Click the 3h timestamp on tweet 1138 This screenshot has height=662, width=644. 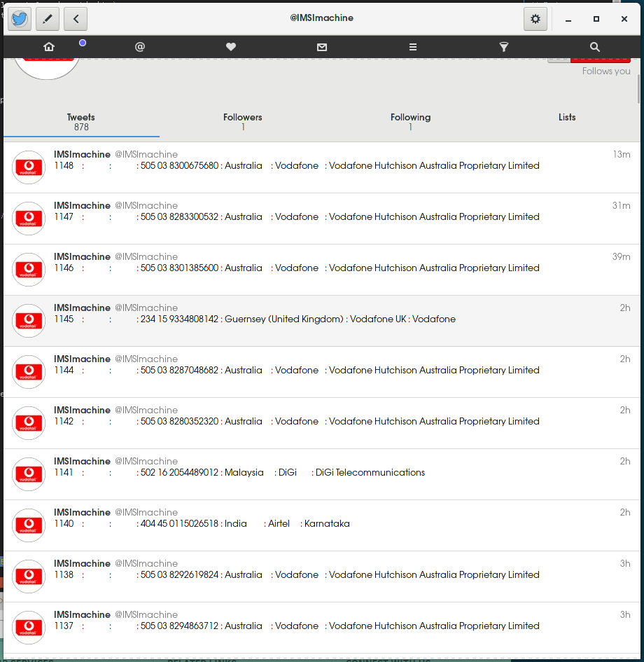pyautogui.click(x=625, y=563)
